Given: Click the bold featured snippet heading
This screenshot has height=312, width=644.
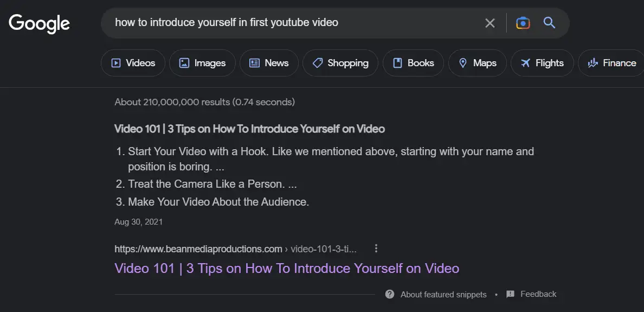Looking at the screenshot, I should [x=250, y=129].
